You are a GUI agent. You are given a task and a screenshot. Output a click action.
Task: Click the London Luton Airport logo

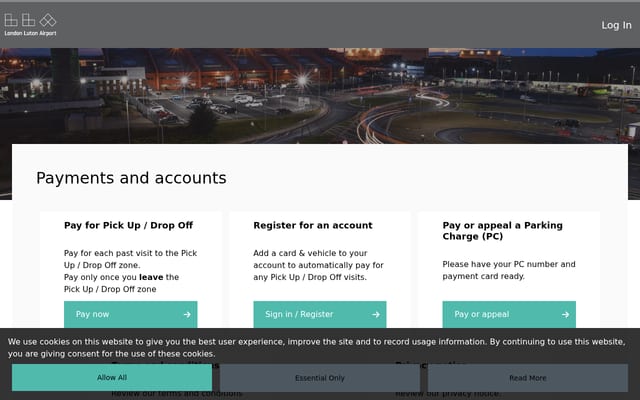30,25
